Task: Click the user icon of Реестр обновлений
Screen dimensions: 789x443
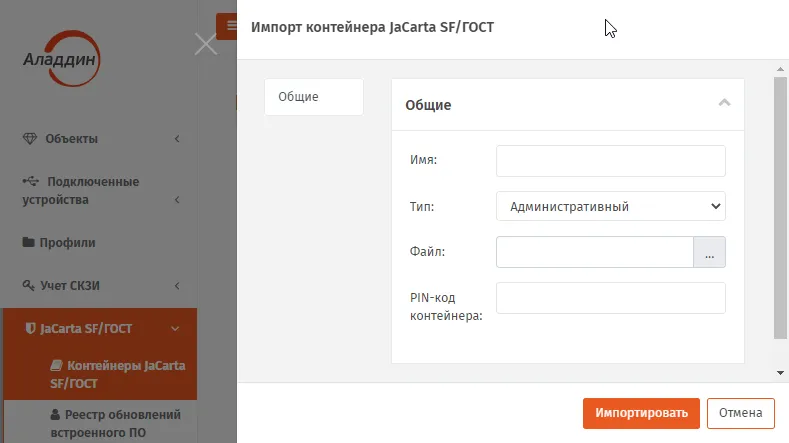Action: point(55,414)
